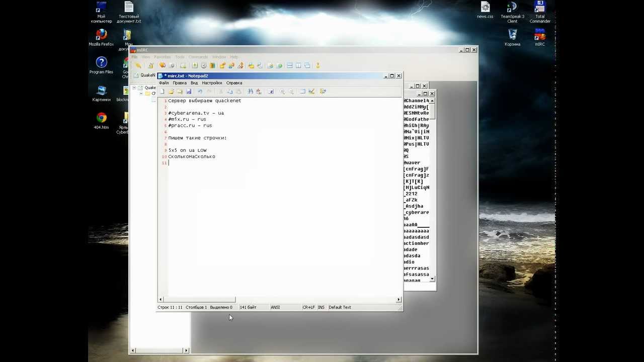Click the Undo arrow in Notepad2 toolbar
644x362 pixels.
tap(200, 92)
